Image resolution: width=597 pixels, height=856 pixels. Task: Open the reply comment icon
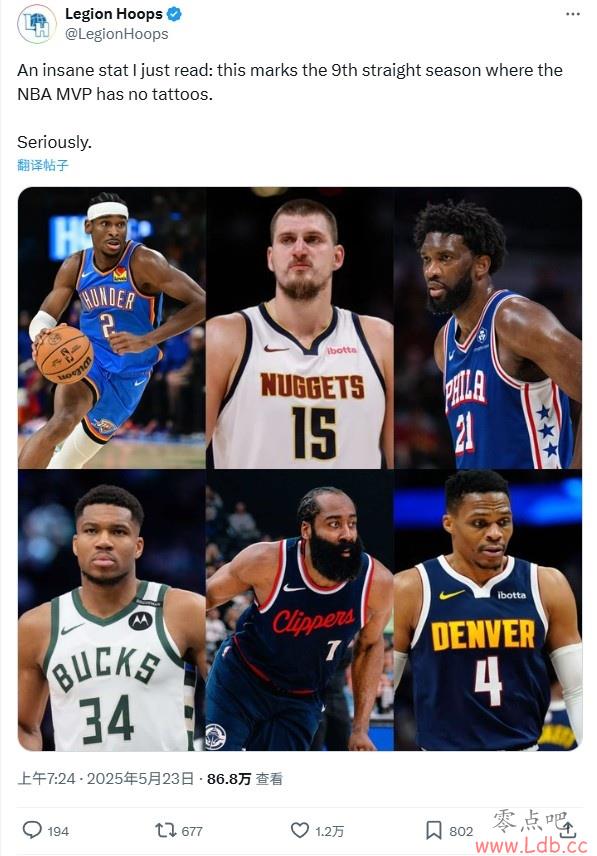pos(32,830)
